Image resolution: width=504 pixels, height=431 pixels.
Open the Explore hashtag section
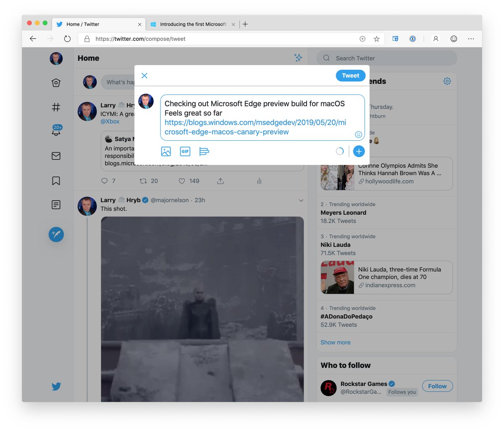[x=56, y=107]
